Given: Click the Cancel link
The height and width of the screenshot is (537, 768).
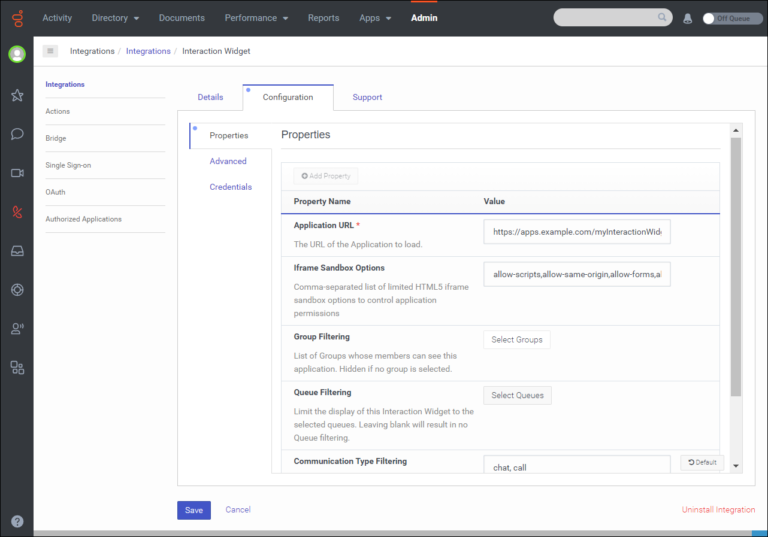Looking at the screenshot, I should pos(238,510).
